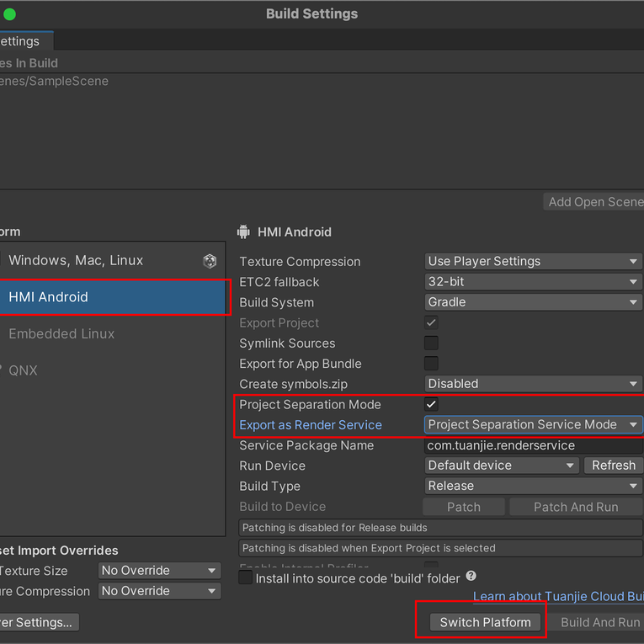Click 'Patching is disabled when Export Project is selected'

coord(440,548)
